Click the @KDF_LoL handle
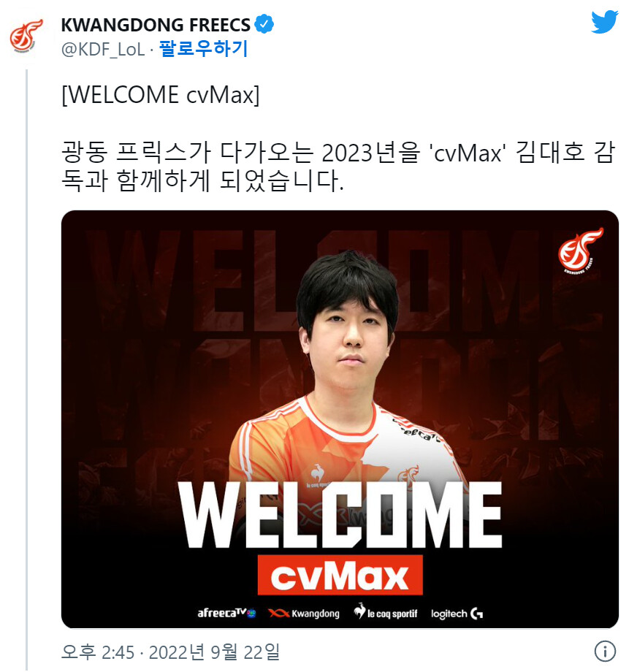629x672 pixels. tap(103, 49)
